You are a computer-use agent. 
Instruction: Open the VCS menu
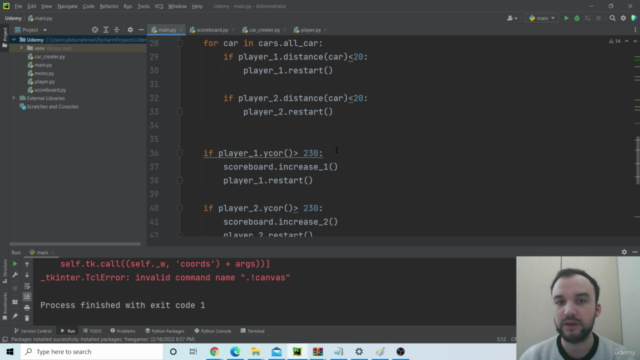click(x=159, y=6)
